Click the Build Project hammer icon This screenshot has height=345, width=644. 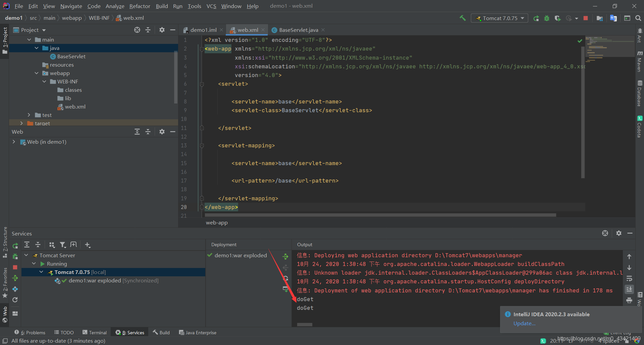(463, 18)
